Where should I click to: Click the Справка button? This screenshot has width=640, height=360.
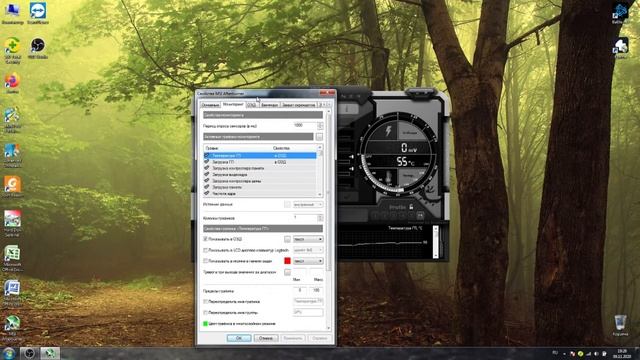coord(319,338)
